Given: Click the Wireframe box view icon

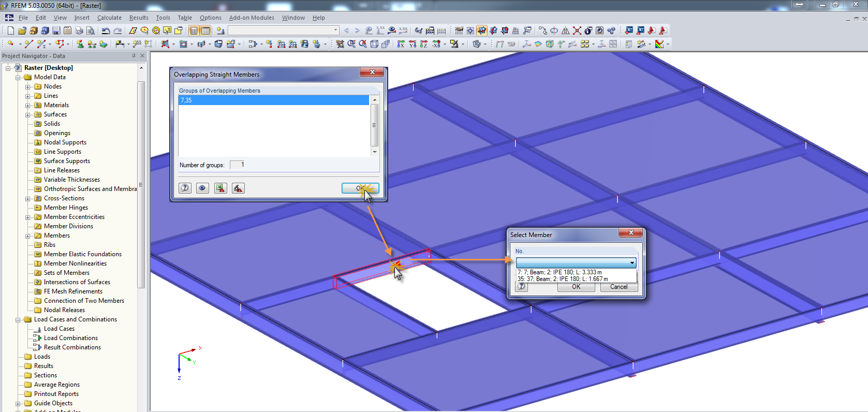Looking at the screenshot, I should click(374, 44).
